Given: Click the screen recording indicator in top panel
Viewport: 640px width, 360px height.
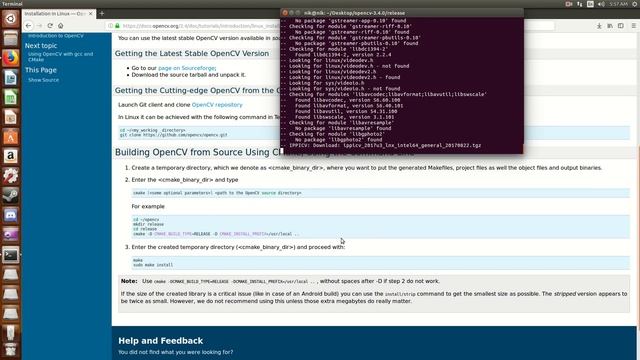Looking at the screenshot, I should pyautogui.click(x=569, y=4).
